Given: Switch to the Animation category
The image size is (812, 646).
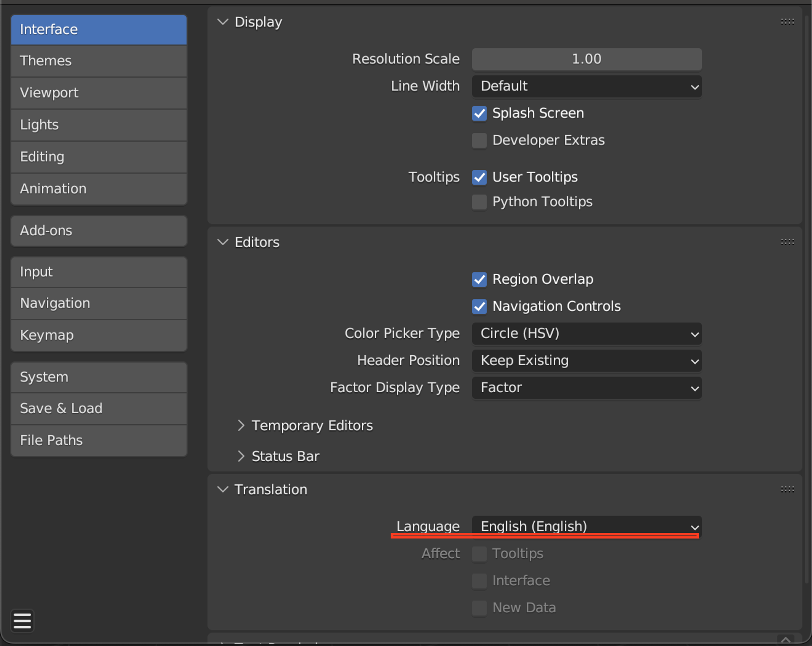Looking at the screenshot, I should click(x=99, y=189).
